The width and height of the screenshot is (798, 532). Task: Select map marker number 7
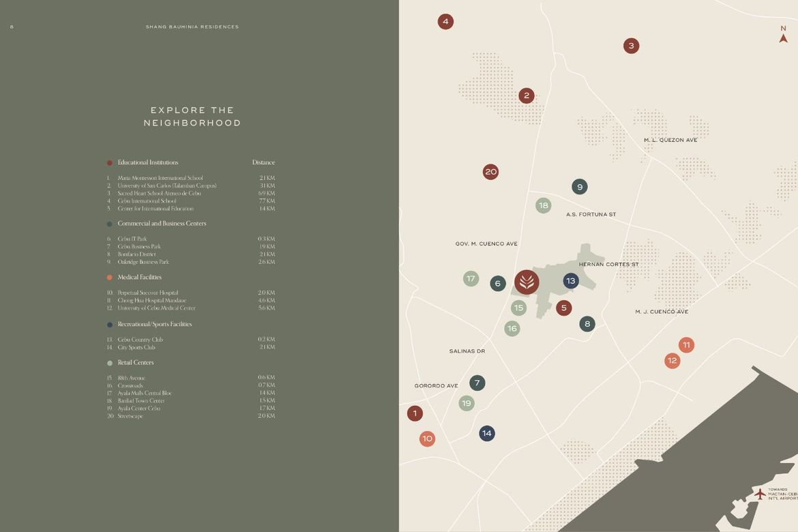pyautogui.click(x=477, y=383)
